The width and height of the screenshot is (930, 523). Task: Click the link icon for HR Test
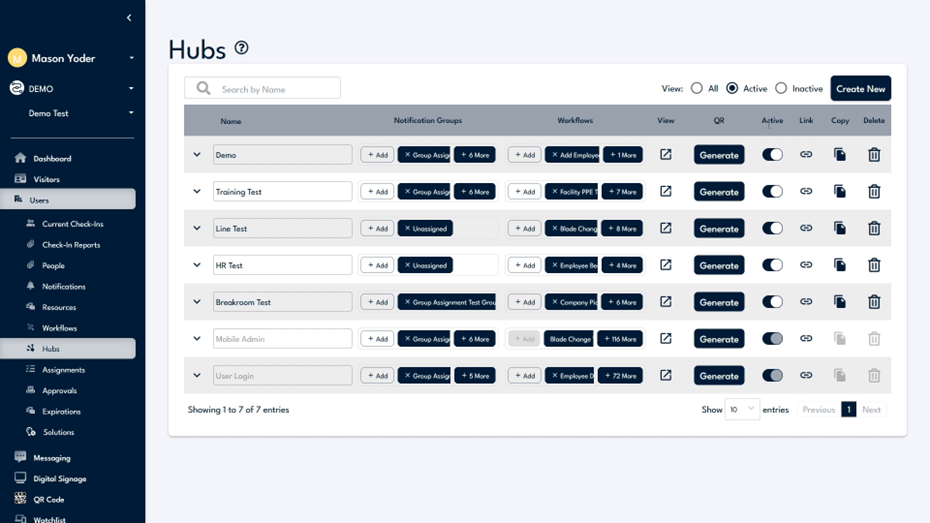806,265
